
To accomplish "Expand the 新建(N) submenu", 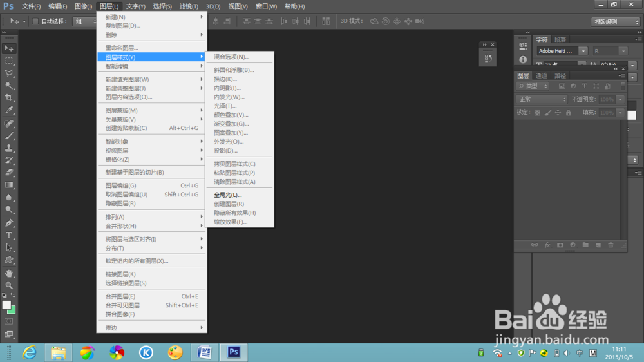I will 151,17.
